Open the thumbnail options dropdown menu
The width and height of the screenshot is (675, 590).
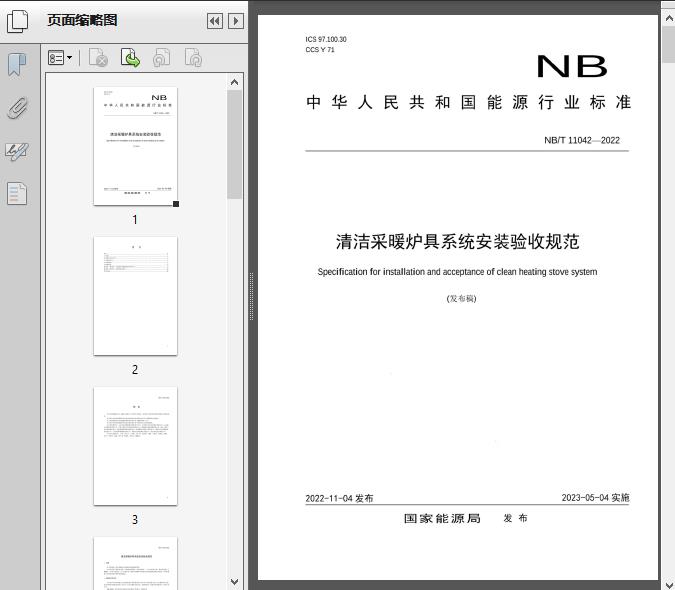pos(60,57)
